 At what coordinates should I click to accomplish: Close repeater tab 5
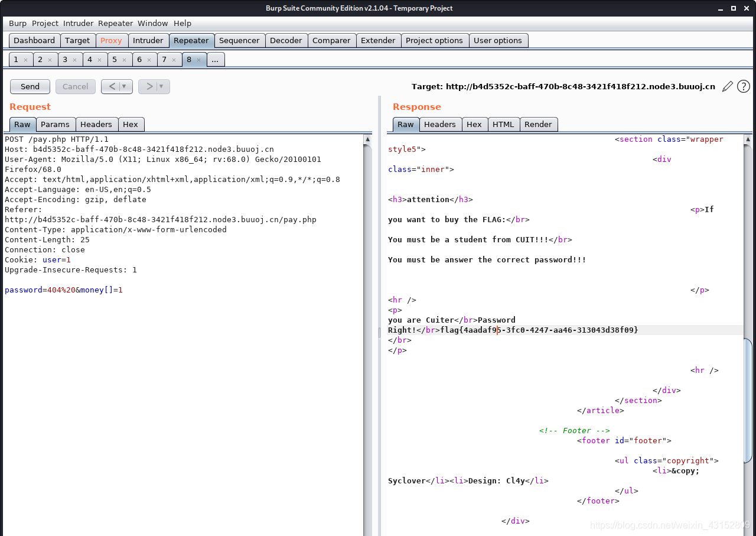tap(125, 60)
